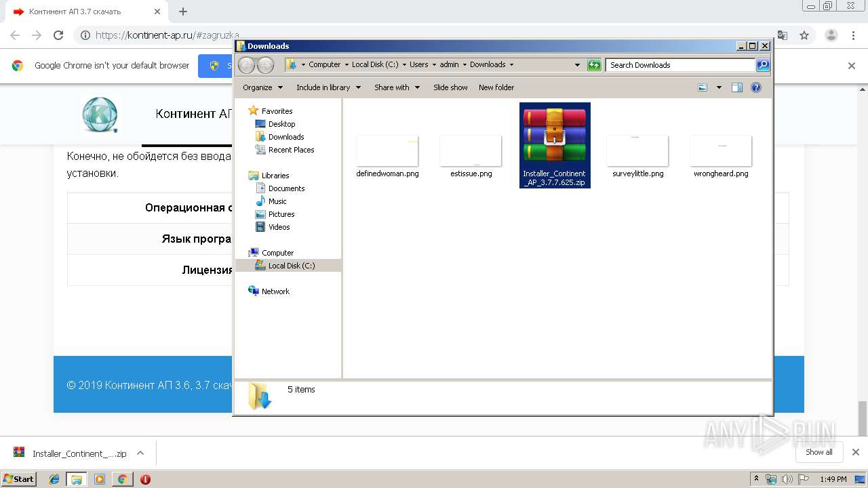Toggle the preview pane icon in Explorer
This screenshot has width=868, height=488.
click(x=737, y=87)
